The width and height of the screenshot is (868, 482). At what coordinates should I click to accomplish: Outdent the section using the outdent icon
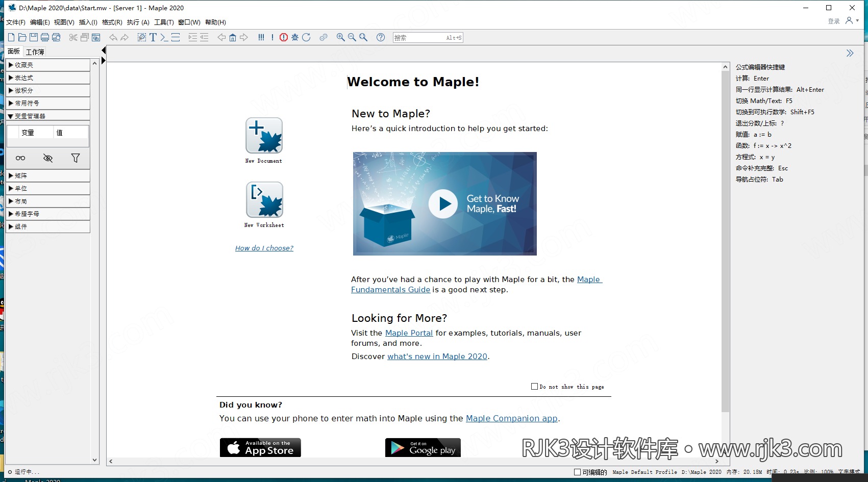coord(204,37)
